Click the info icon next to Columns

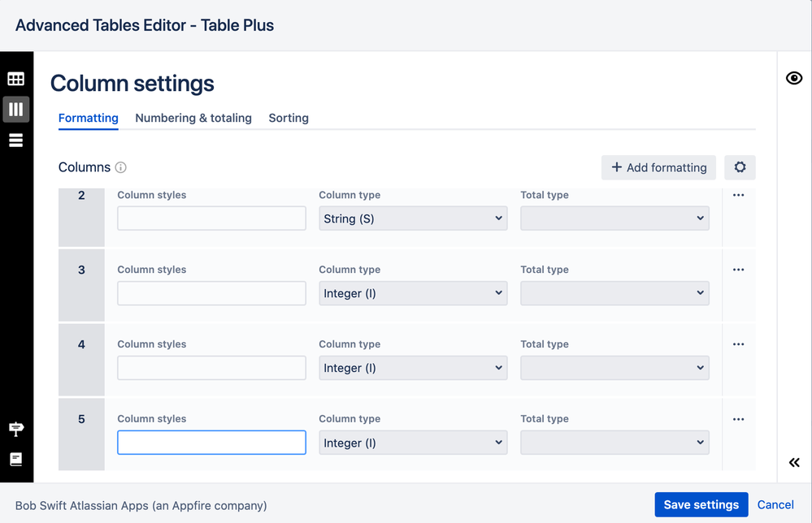click(121, 167)
